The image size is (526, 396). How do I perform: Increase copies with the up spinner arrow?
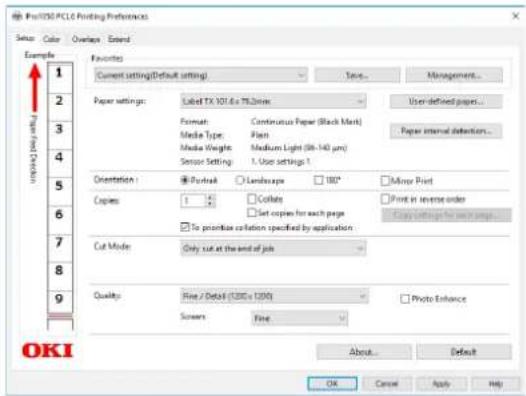click(210, 197)
